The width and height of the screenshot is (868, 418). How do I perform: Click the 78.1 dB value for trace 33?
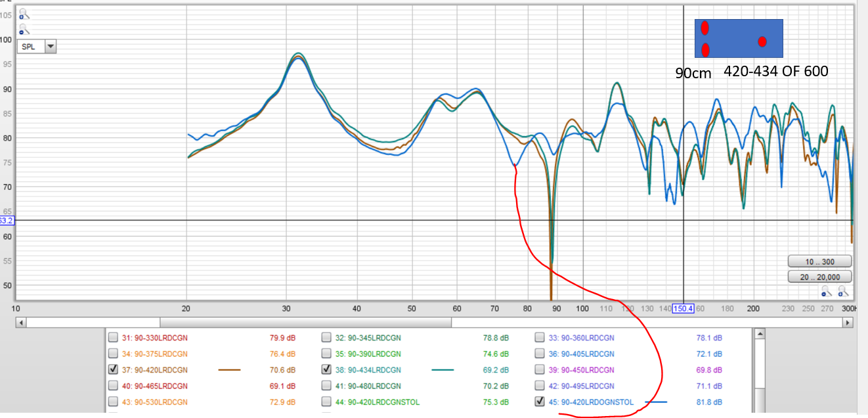coord(710,338)
